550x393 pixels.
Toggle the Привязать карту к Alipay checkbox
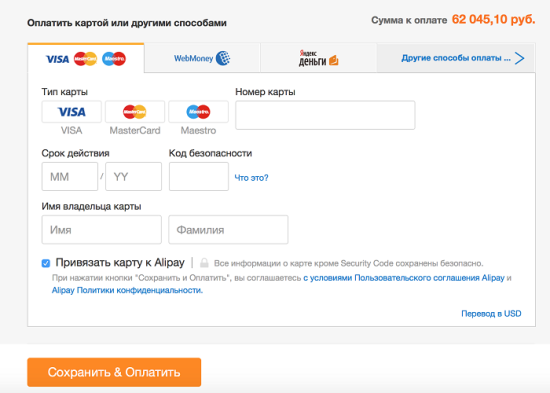[46, 263]
